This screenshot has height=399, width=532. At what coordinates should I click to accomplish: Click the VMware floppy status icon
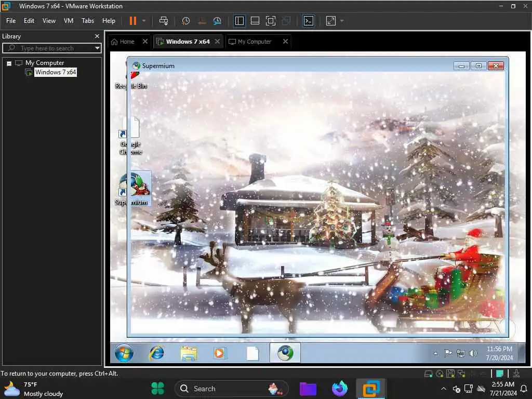pos(450,374)
